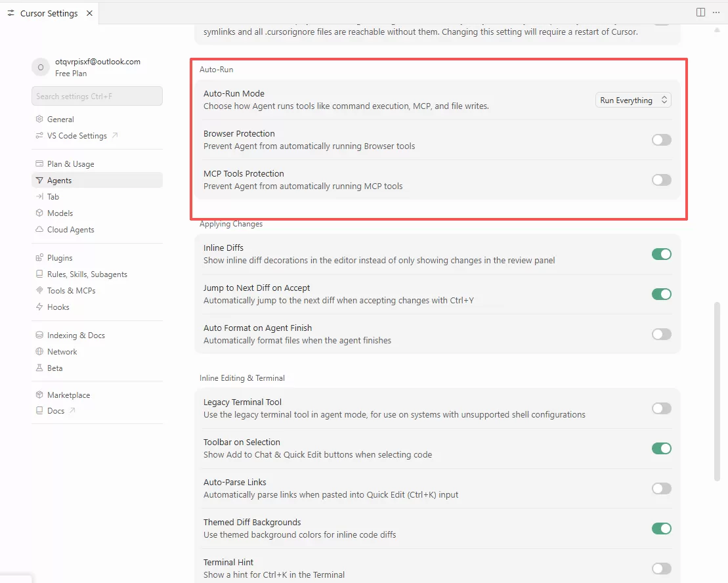Click the Cloud Agents cloud icon

[39, 229]
